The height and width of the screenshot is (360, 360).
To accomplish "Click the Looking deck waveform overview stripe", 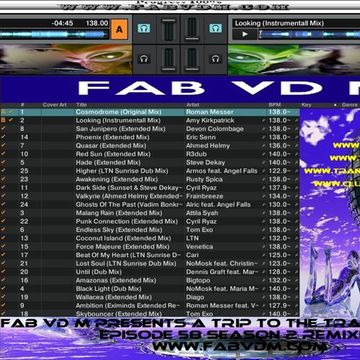I will [309, 34].
